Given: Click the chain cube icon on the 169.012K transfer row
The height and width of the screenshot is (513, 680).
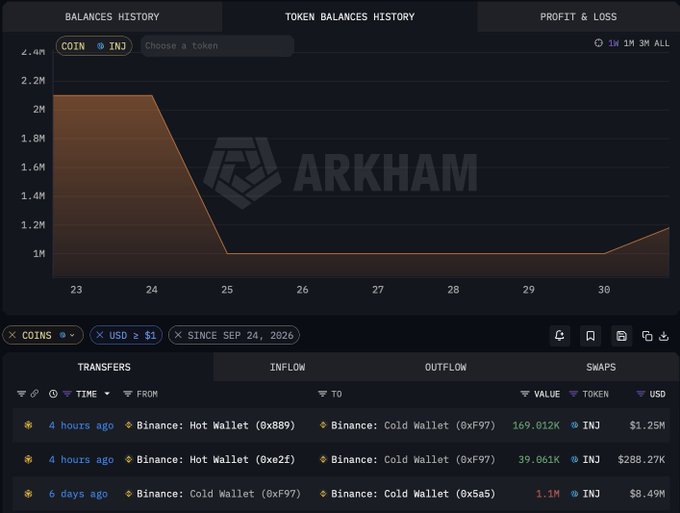Looking at the screenshot, I should 29,425.
